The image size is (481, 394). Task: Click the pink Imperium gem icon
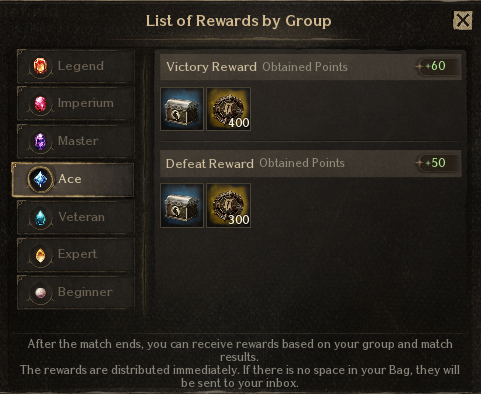(x=40, y=103)
